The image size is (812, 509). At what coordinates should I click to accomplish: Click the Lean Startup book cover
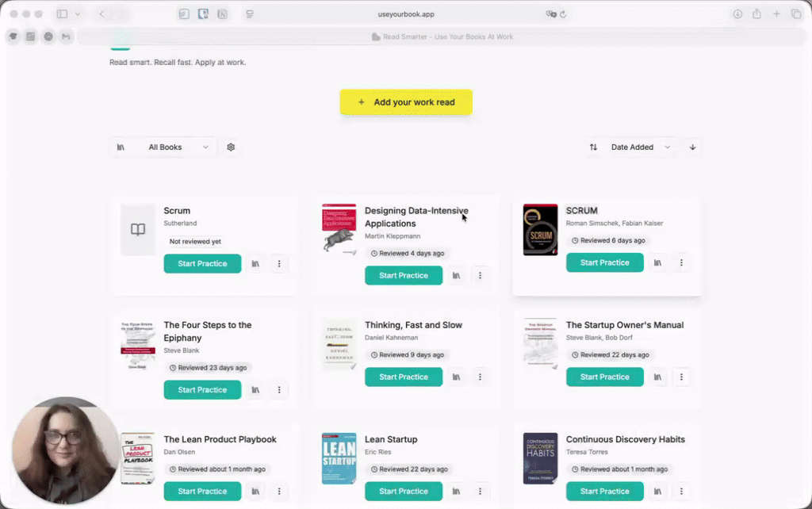coord(339,458)
